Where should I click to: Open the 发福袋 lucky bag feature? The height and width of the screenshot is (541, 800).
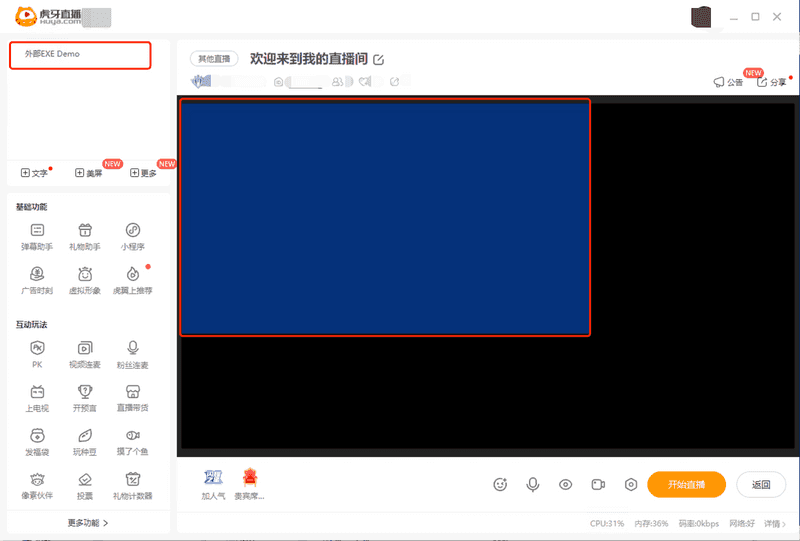[x=37, y=442]
